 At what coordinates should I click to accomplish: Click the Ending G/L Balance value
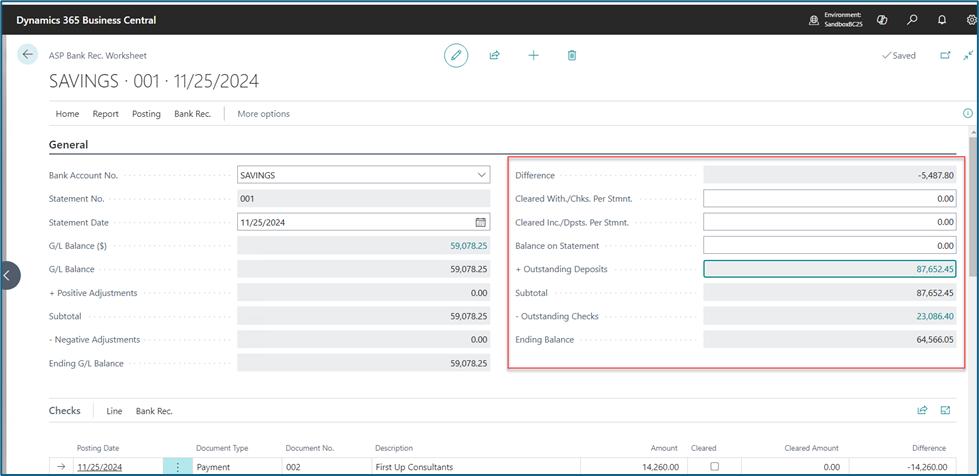(x=468, y=363)
